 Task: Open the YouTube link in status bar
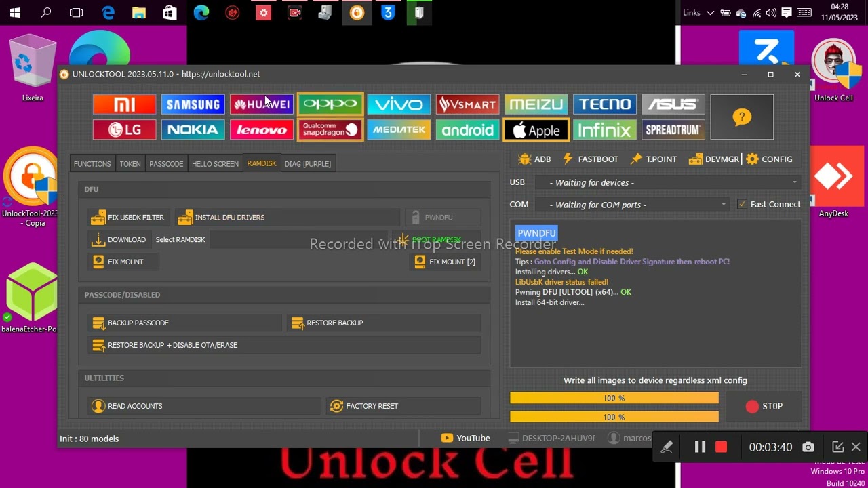tap(465, 439)
